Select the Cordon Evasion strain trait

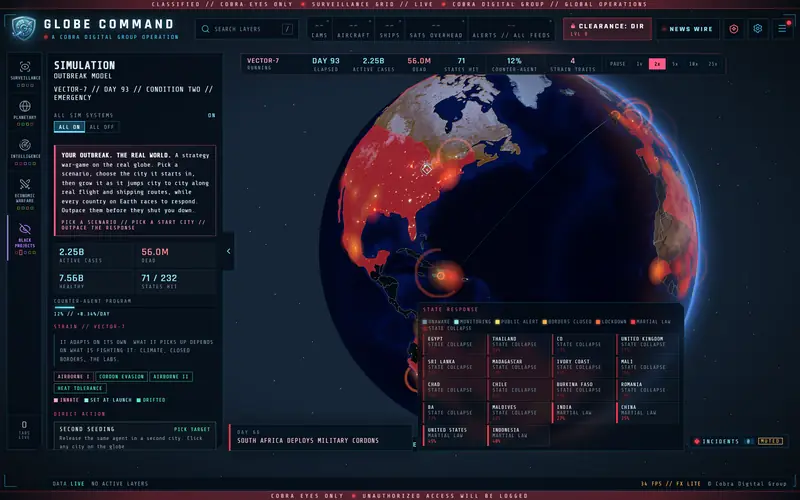pyautogui.click(x=121, y=377)
